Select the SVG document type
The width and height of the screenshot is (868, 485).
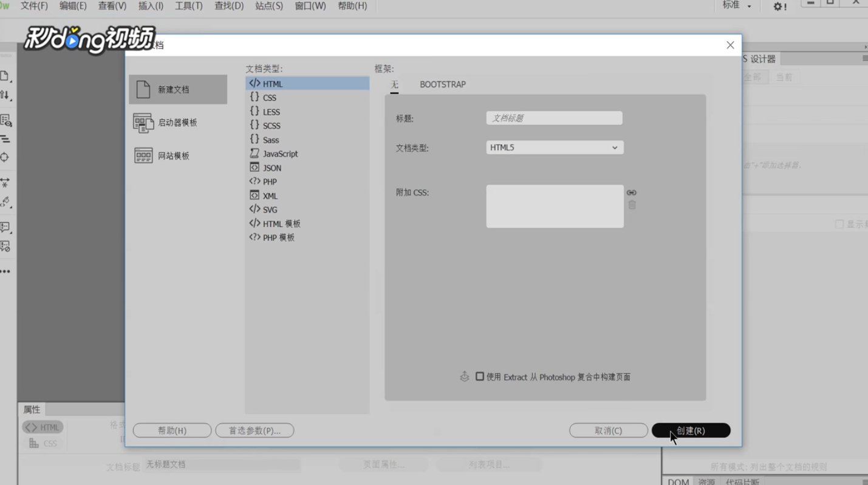pyautogui.click(x=307, y=209)
